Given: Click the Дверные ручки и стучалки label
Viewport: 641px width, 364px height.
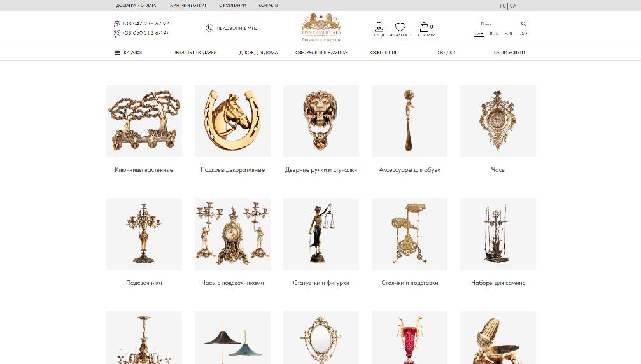Looking at the screenshot, I should (321, 170).
